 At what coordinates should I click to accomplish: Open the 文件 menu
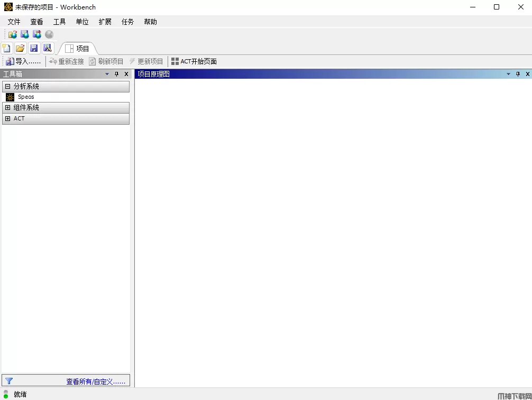coord(14,22)
